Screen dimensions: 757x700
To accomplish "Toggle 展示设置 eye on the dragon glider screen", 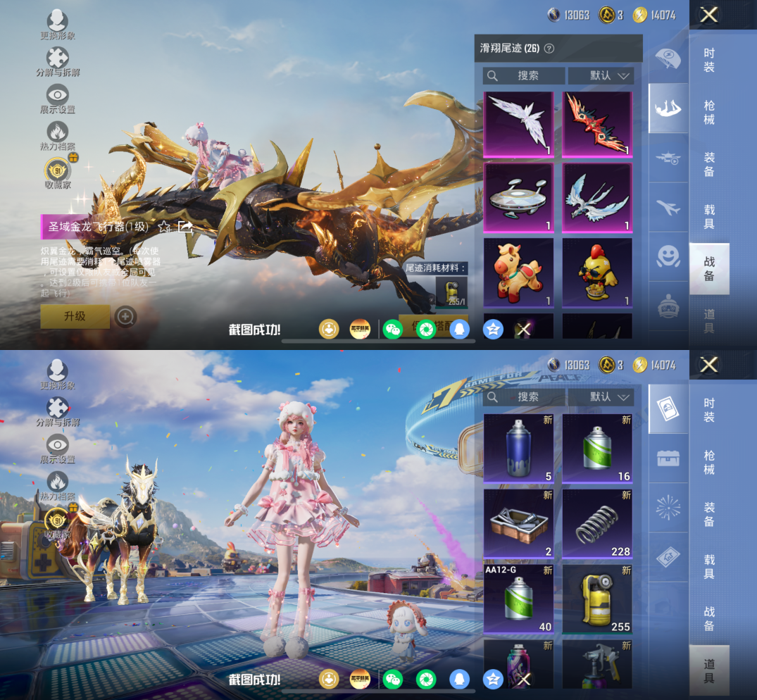I will point(58,99).
